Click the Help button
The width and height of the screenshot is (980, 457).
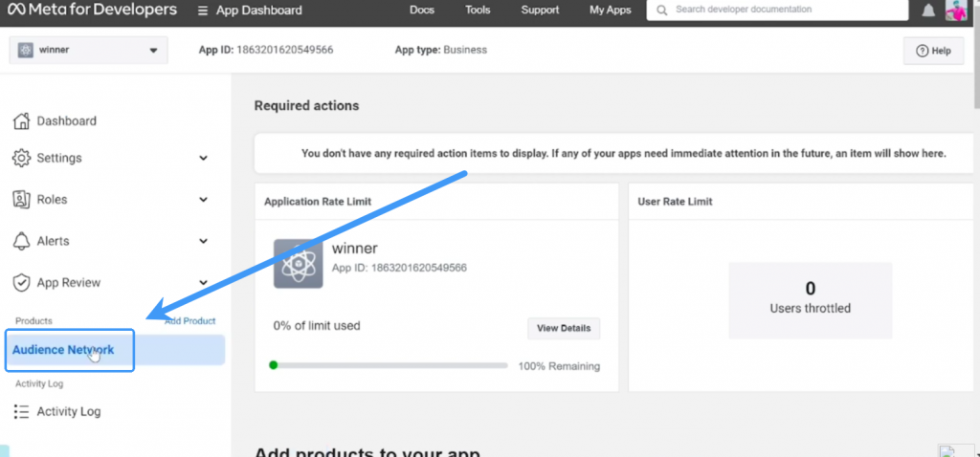pyautogui.click(x=933, y=51)
